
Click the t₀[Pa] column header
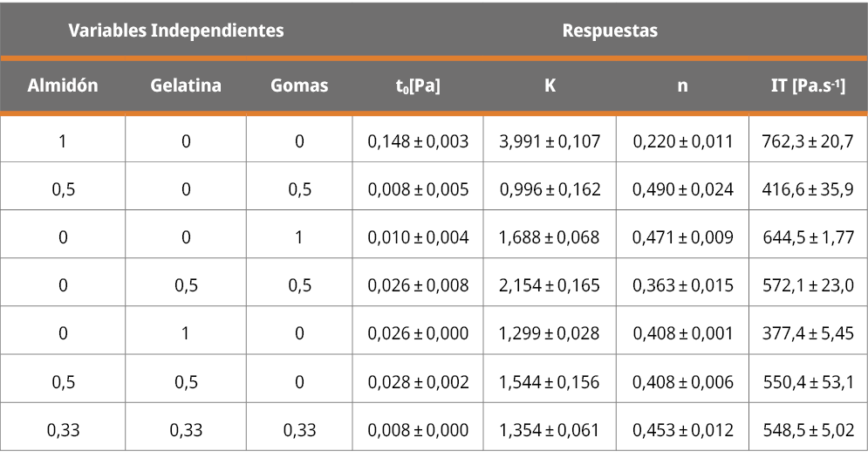pos(418,85)
